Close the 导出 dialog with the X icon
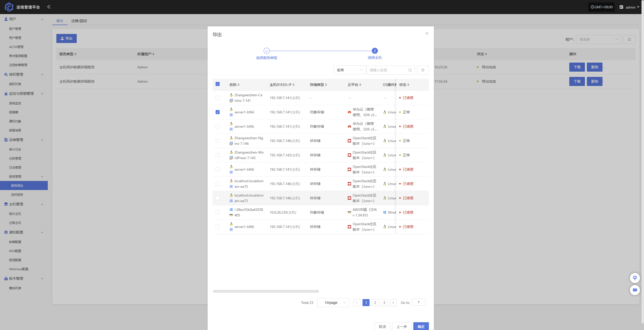 [427, 33]
